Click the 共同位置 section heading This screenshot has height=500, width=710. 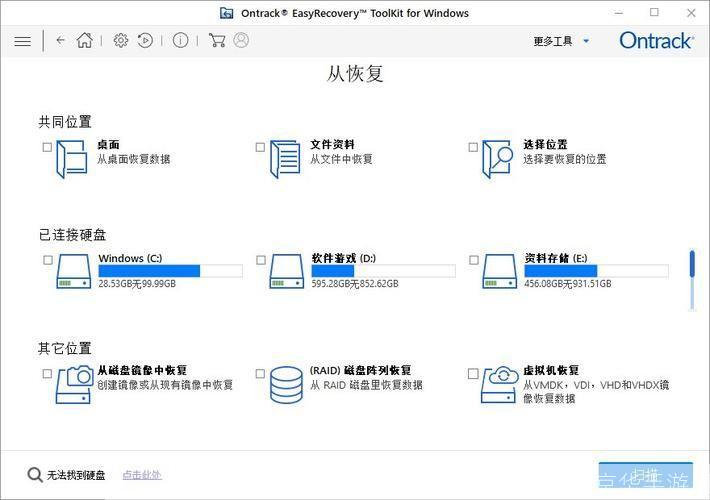tap(65, 121)
